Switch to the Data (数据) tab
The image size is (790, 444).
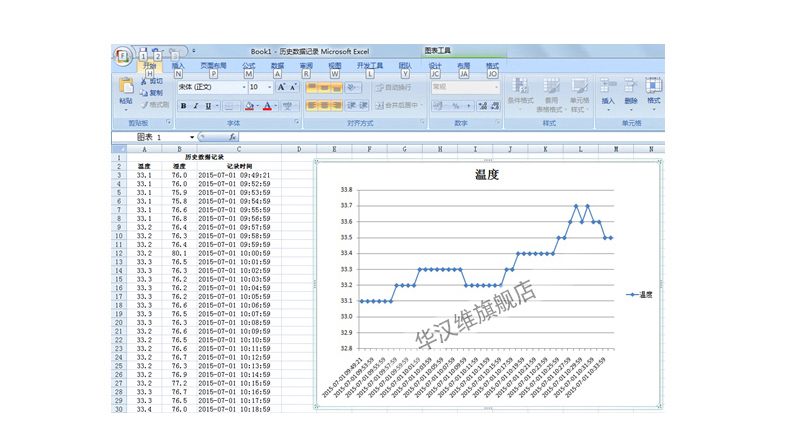277,66
